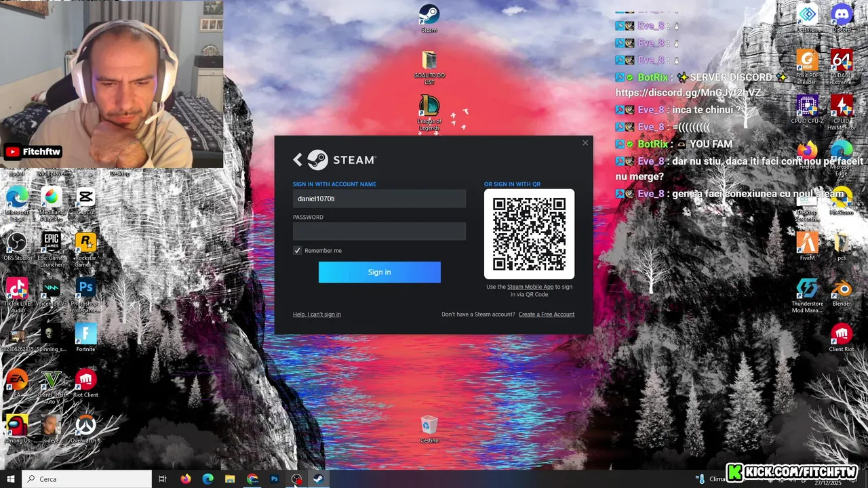This screenshot has width=868, height=488.
Task: Open Task View on the taskbar
Action: click(163, 479)
